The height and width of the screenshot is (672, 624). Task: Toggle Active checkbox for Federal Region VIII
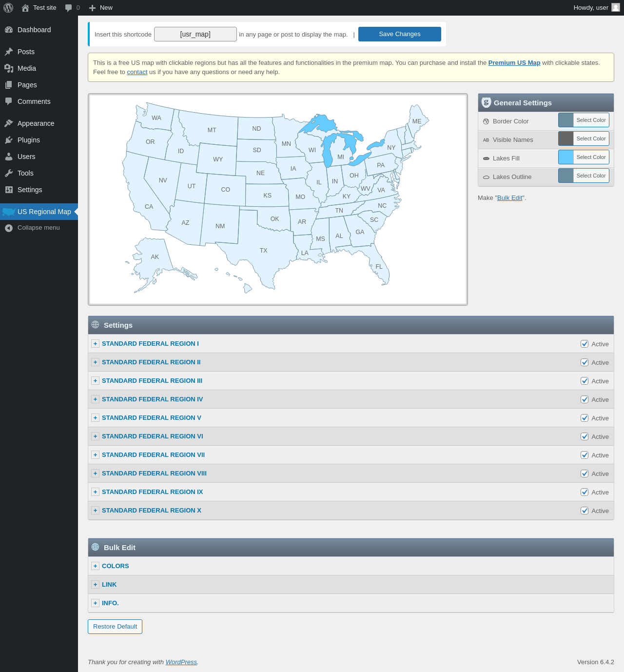tap(585, 474)
